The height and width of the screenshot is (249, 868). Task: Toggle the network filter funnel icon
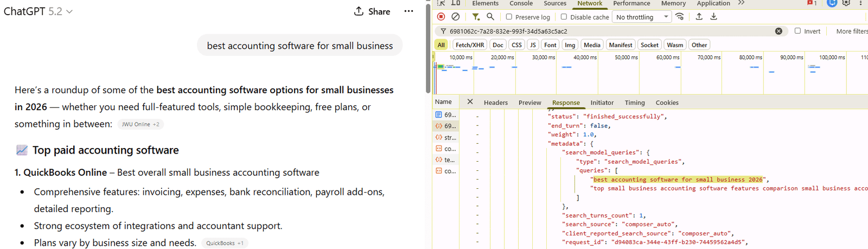click(x=476, y=17)
